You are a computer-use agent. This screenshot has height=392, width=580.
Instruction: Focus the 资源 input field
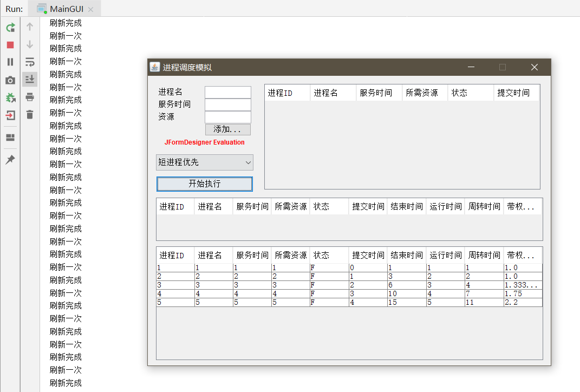click(228, 117)
